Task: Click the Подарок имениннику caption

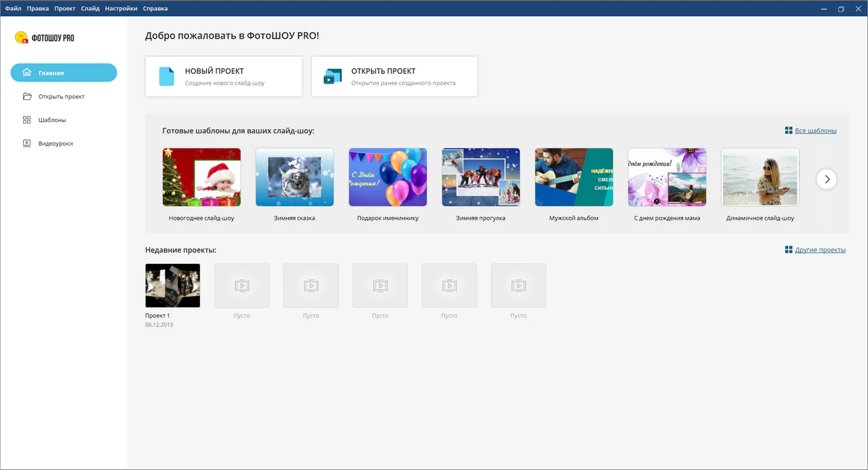Action: click(388, 218)
